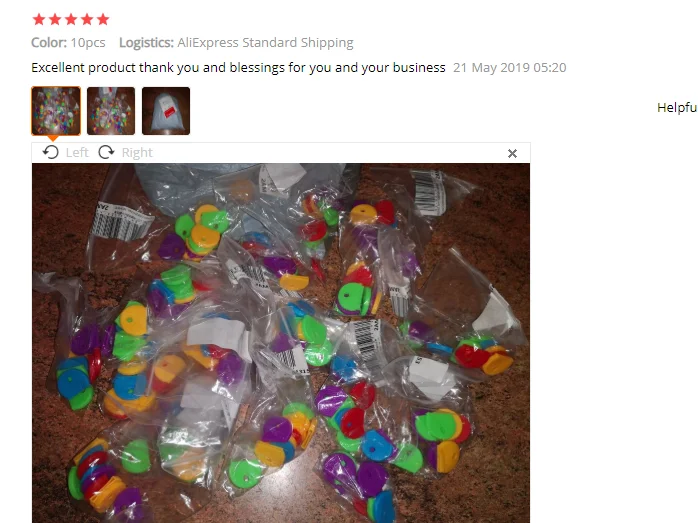
Task: Select the highlighted first review thumbnail
Action: coord(56,111)
